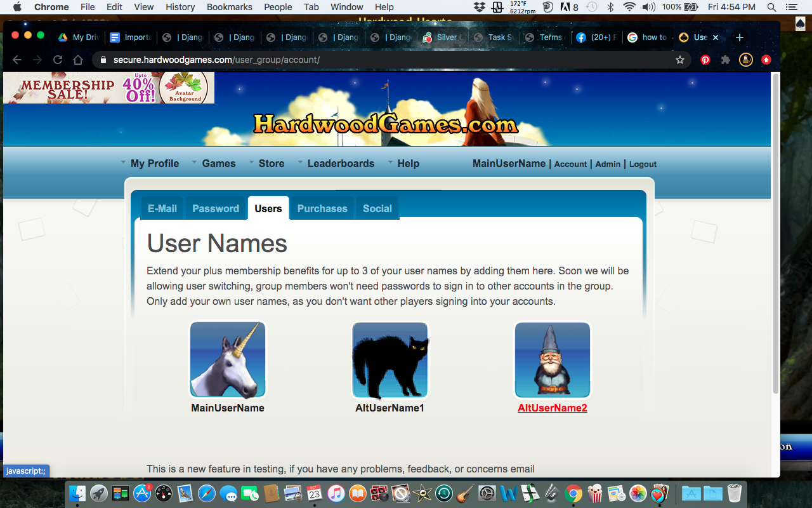Open Calendar icon showing 23
This screenshot has width=812, height=508.
click(315, 493)
